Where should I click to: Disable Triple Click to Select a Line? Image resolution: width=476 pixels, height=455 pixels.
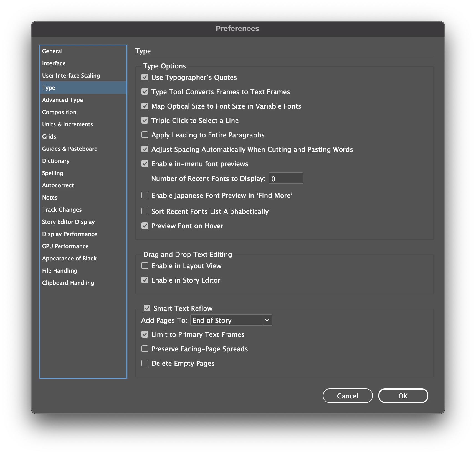(145, 121)
